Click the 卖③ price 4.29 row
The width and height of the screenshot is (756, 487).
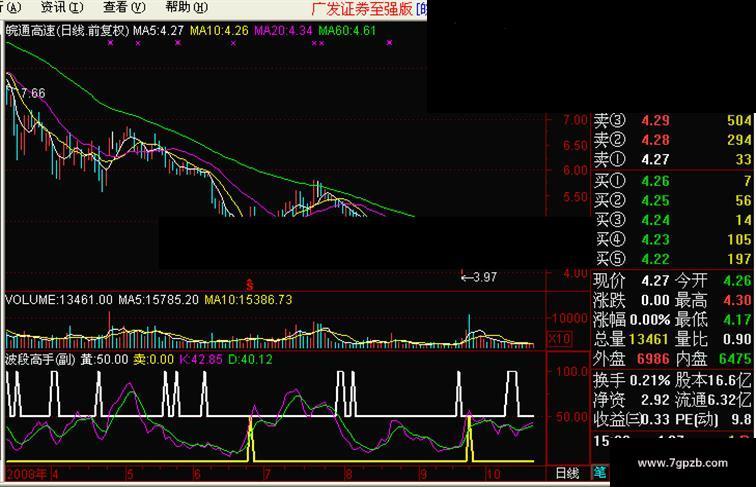[672, 121]
